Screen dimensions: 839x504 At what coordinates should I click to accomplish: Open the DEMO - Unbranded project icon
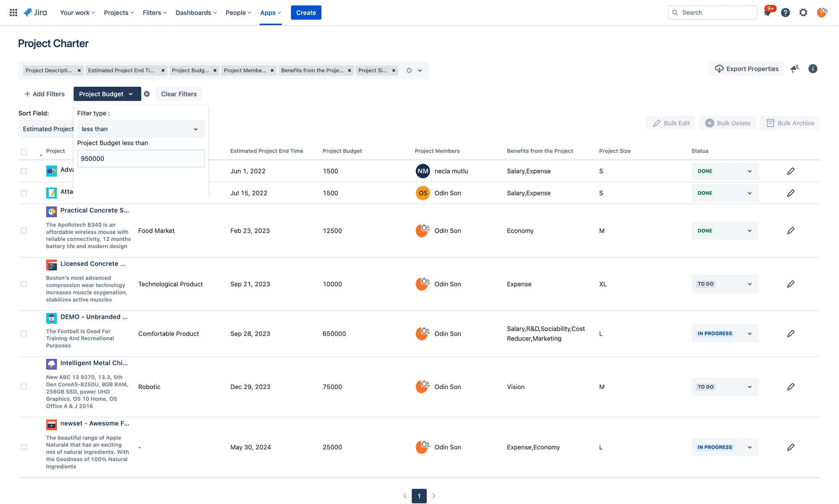[51, 318]
